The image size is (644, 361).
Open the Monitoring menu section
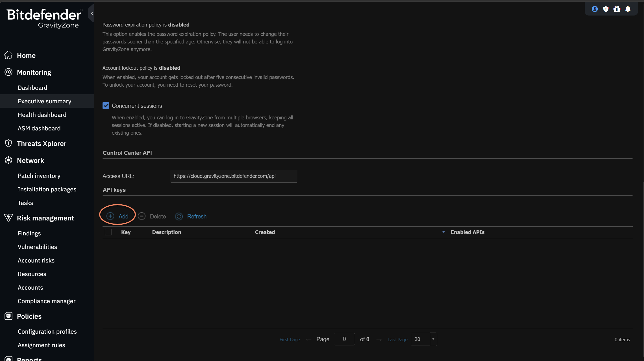pos(34,72)
